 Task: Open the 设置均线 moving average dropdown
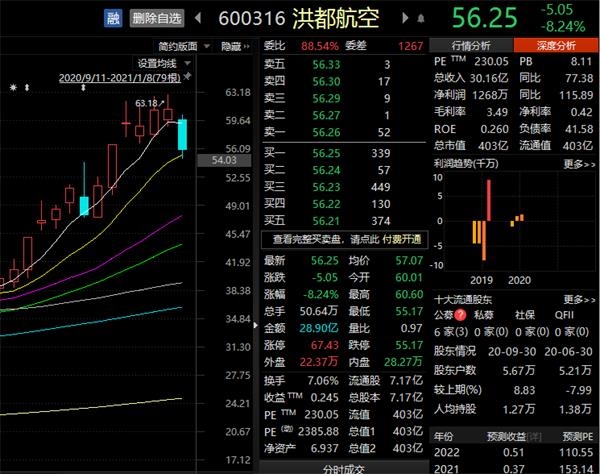coord(163,63)
